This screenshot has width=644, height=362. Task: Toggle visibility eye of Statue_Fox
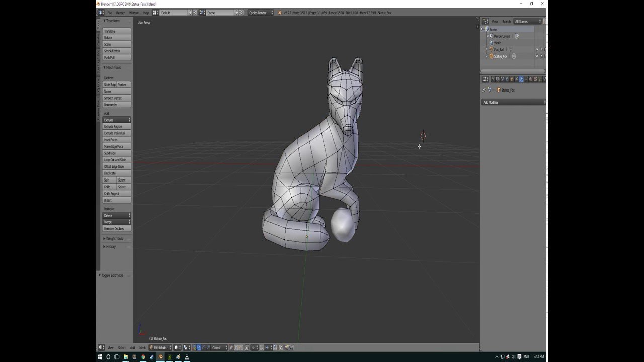pos(537,56)
